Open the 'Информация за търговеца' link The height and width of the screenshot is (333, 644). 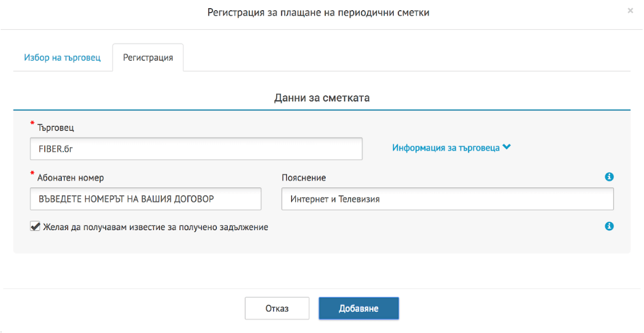tap(445, 147)
